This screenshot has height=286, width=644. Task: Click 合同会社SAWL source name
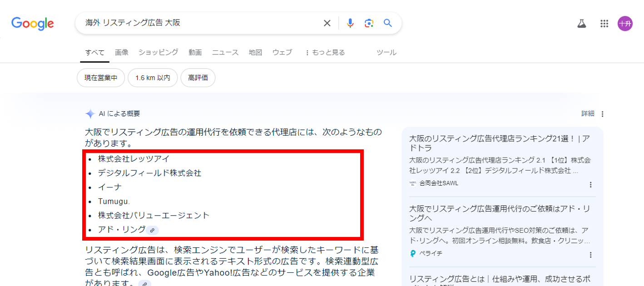click(x=439, y=183)
